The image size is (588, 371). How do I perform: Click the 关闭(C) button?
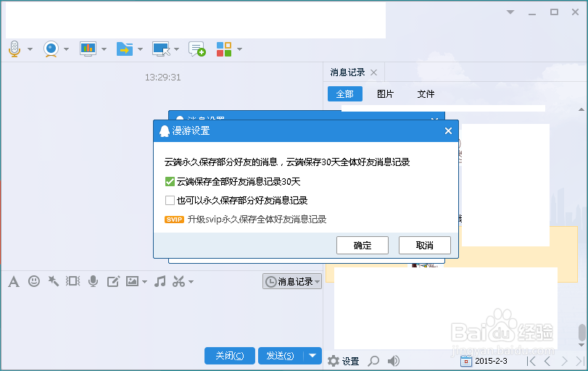230,356
